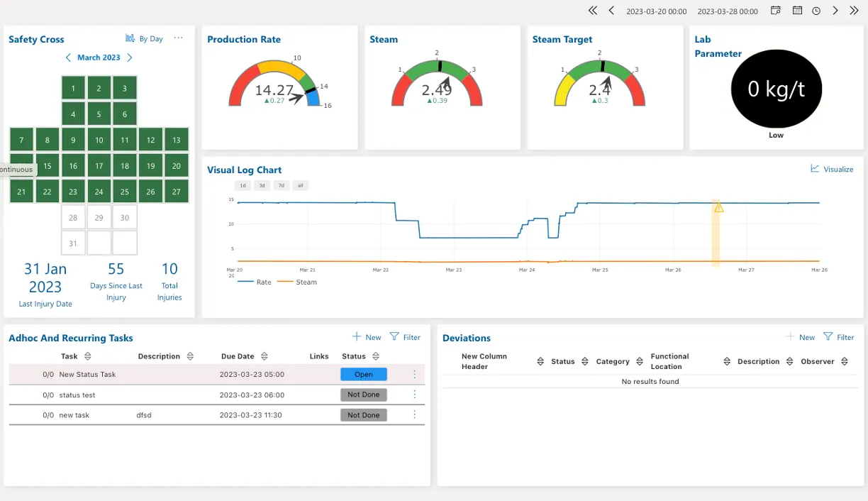Toggle Steam series in chart legend

(297, 282)
